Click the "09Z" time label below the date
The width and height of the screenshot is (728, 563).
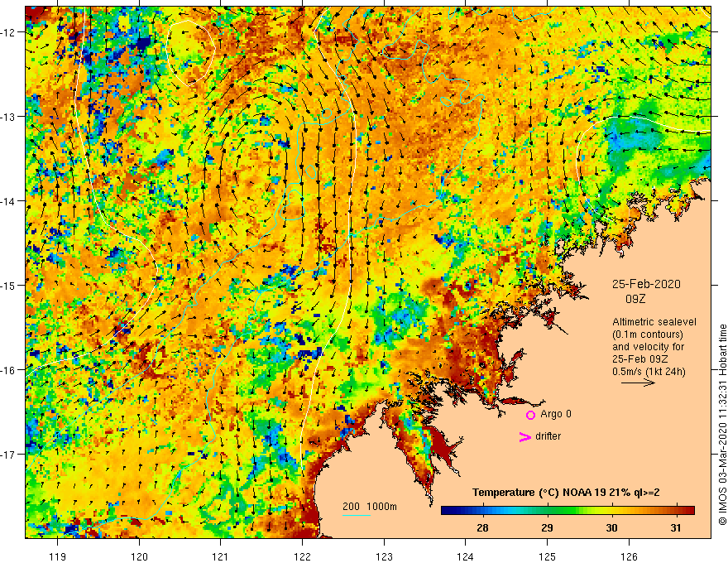[x=635, y=299]
